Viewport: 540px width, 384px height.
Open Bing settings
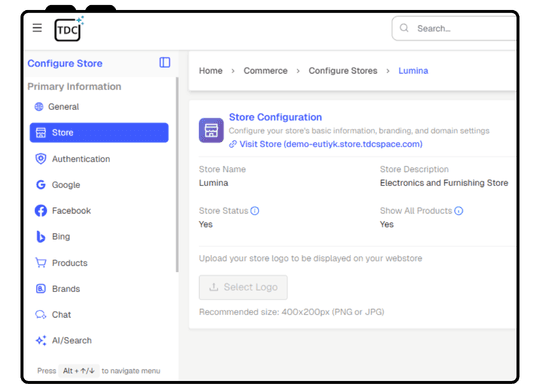[99, 237]
